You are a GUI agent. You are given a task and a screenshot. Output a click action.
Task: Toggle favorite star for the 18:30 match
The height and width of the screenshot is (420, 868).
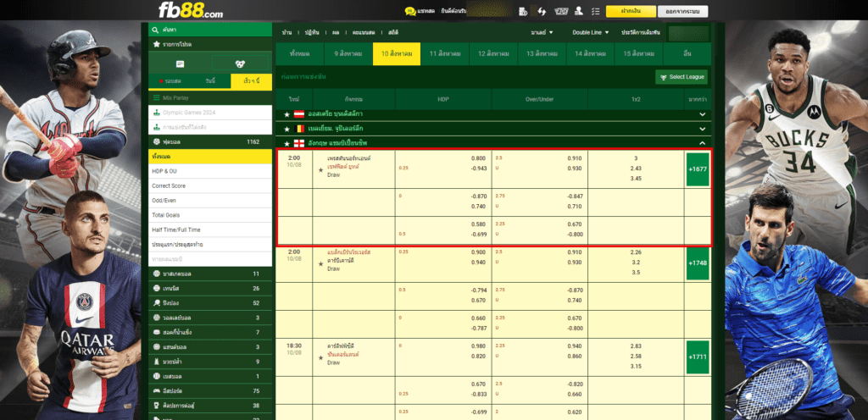click(320, 358)
